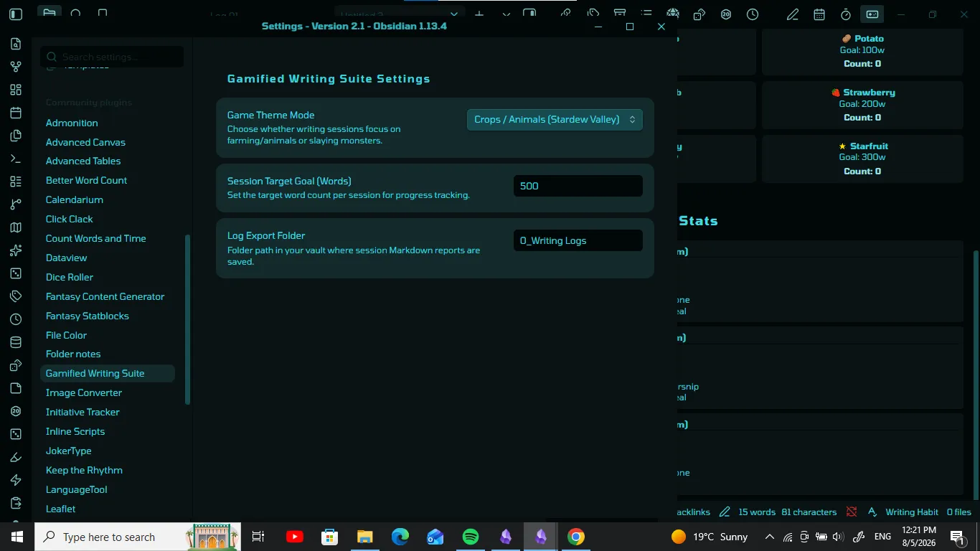
Task: Toggle the left sidebar panel icon
Action: click(x=15, y=14)
